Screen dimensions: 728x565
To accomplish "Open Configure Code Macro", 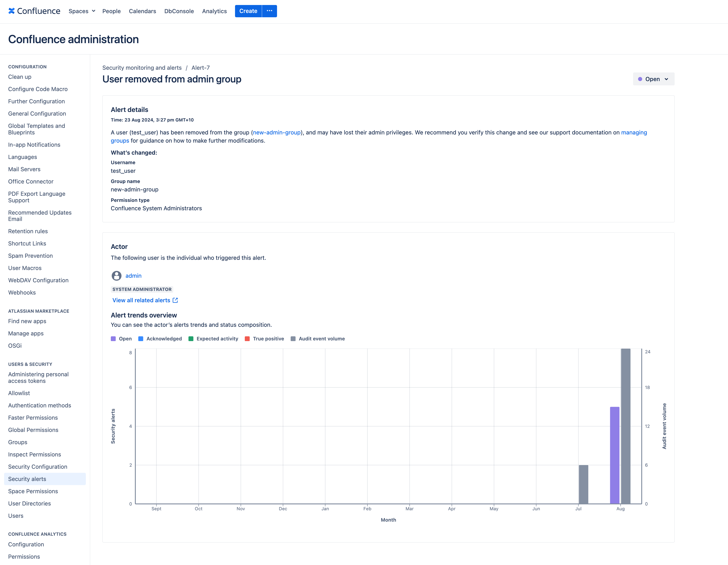I will pyautogui.click(x=38, y=89).
